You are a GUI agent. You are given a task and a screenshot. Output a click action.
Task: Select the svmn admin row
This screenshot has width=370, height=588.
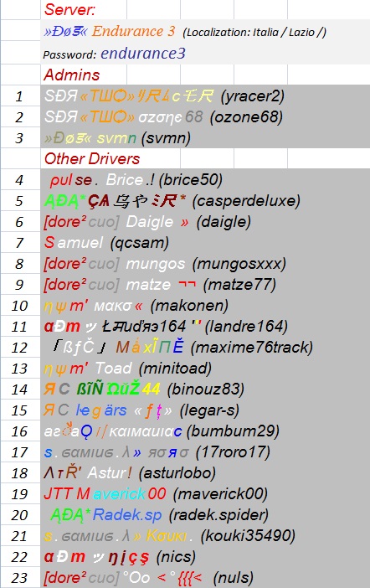coord(205,138)
